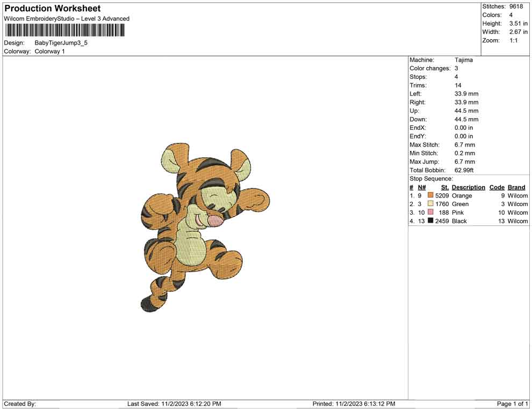
Task: Click the baby tiger embroidery design preview
Action: [x=205, y=228]
